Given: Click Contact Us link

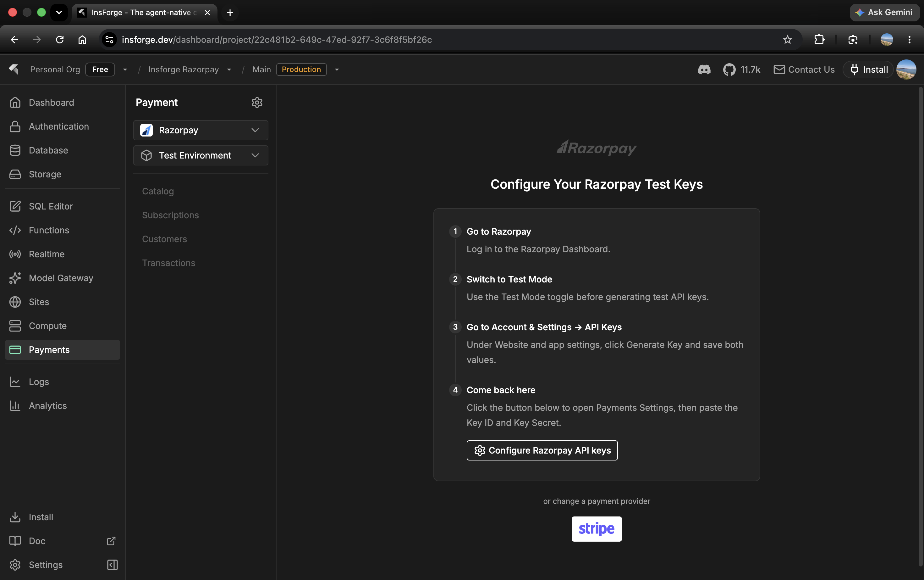Looking at the screenshot, I should coord(804,70).
